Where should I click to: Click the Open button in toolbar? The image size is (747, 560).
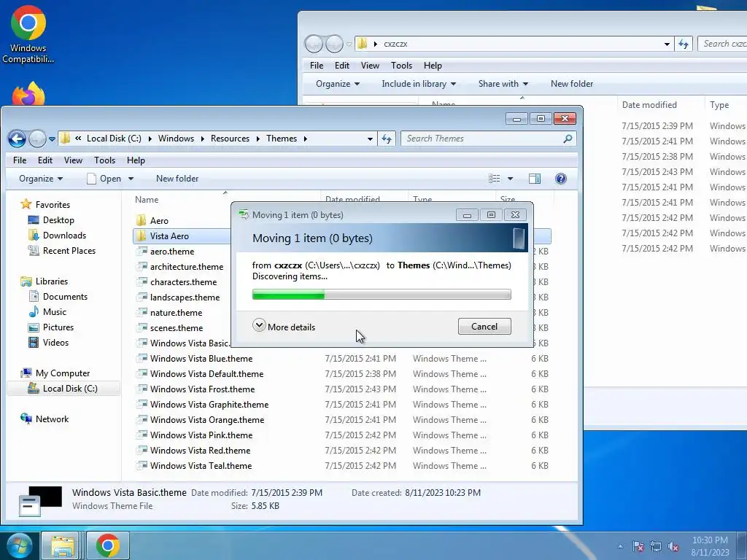(104, 179)
